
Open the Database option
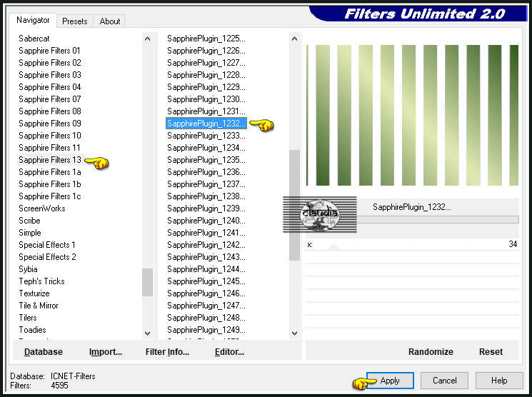tap(44, 351)
